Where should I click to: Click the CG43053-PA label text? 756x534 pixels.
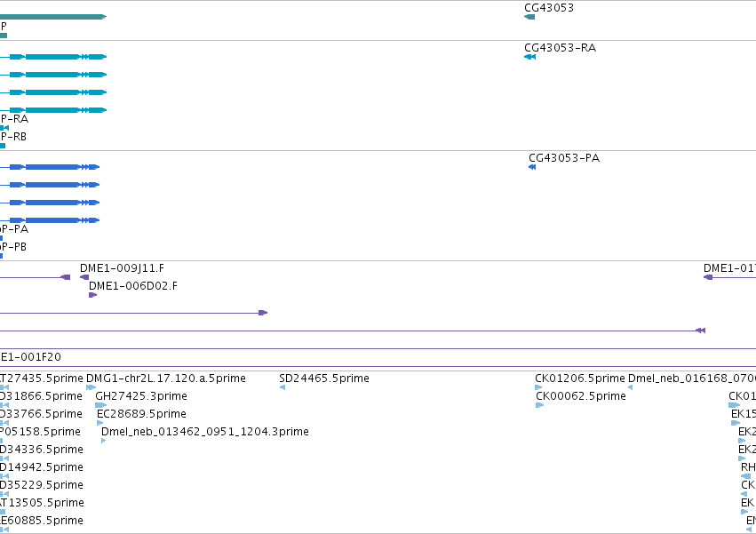(x=564, y=158)
